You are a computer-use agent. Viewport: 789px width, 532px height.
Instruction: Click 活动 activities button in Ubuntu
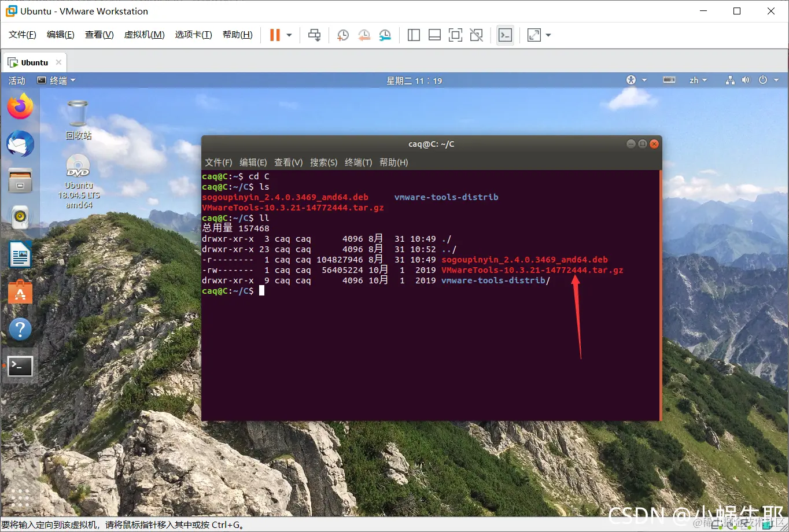(x=17, y=80)
